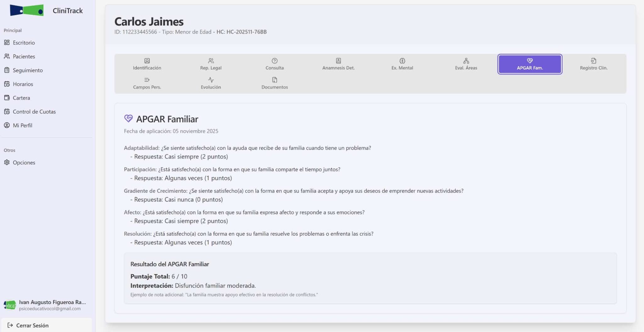Open Horarios calendar icon in sidebar

coord(7,84)
